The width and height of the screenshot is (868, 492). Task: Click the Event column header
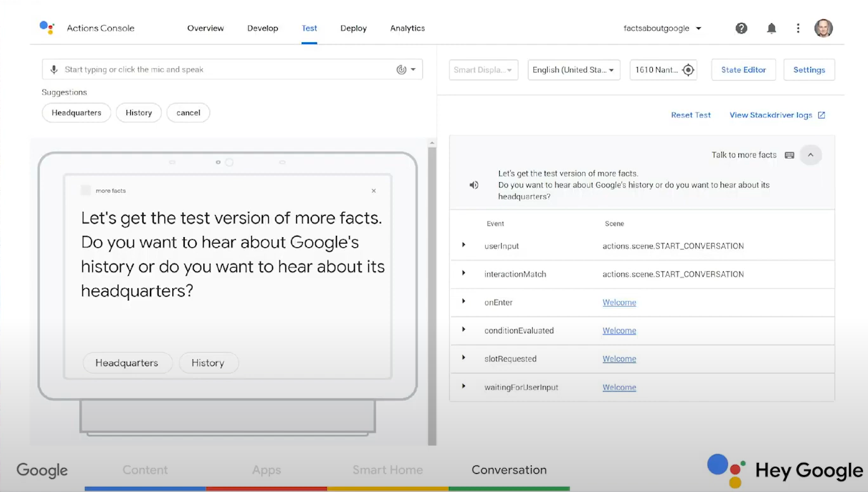[495, 224]
